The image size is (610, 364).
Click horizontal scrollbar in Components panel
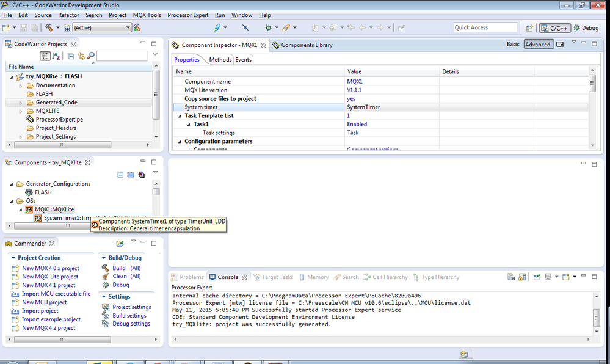[x=67, y=225]
